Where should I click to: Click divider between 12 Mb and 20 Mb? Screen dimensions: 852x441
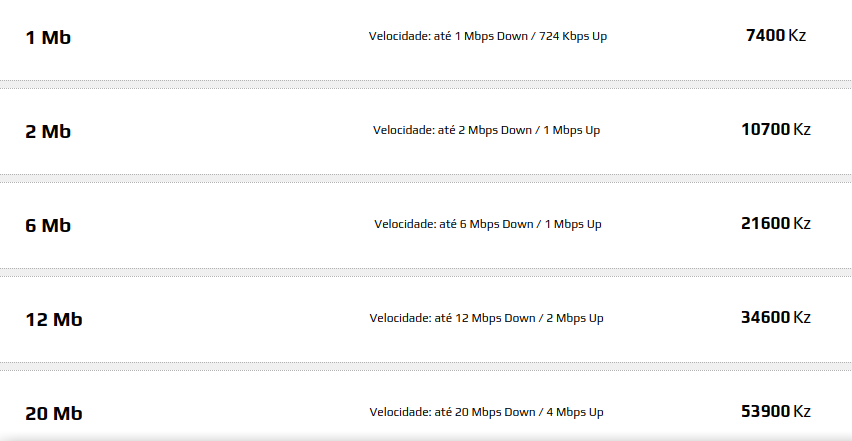pos(426,366)
